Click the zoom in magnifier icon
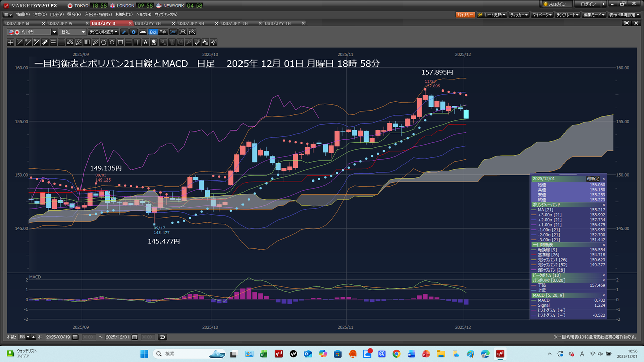 point(192,32)
